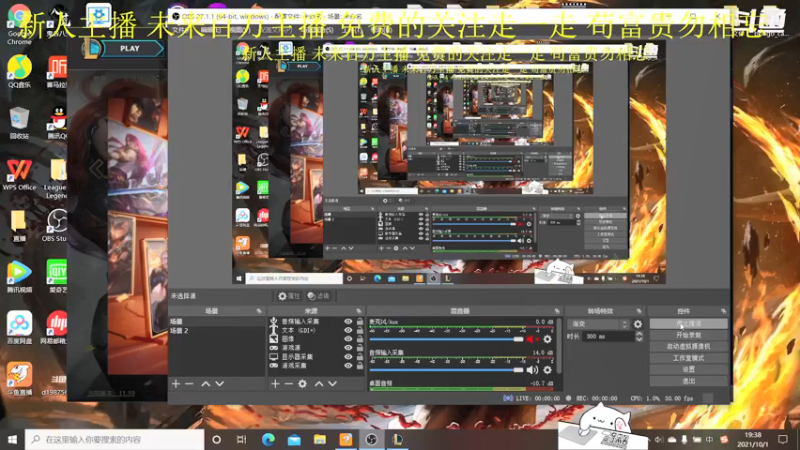Open 斗鱼直播 desktop icon
Screen dimensions: 800x450
tap(19, 379)
